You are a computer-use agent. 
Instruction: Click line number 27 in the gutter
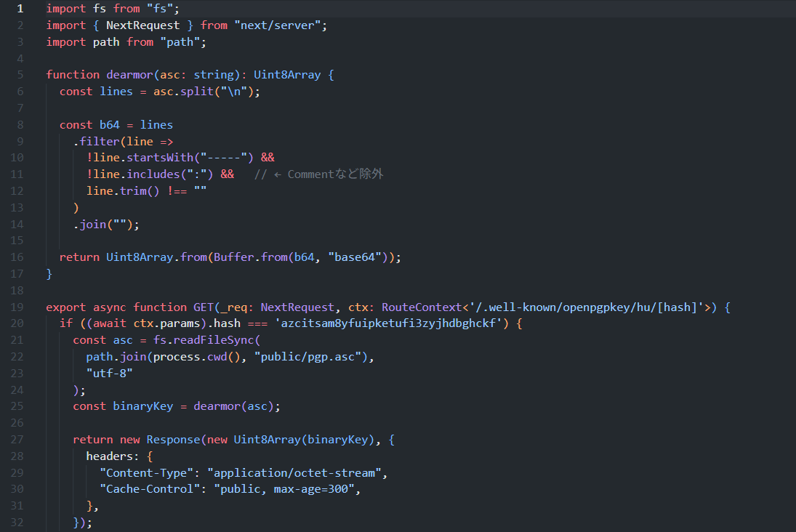[x=17, y=440]
